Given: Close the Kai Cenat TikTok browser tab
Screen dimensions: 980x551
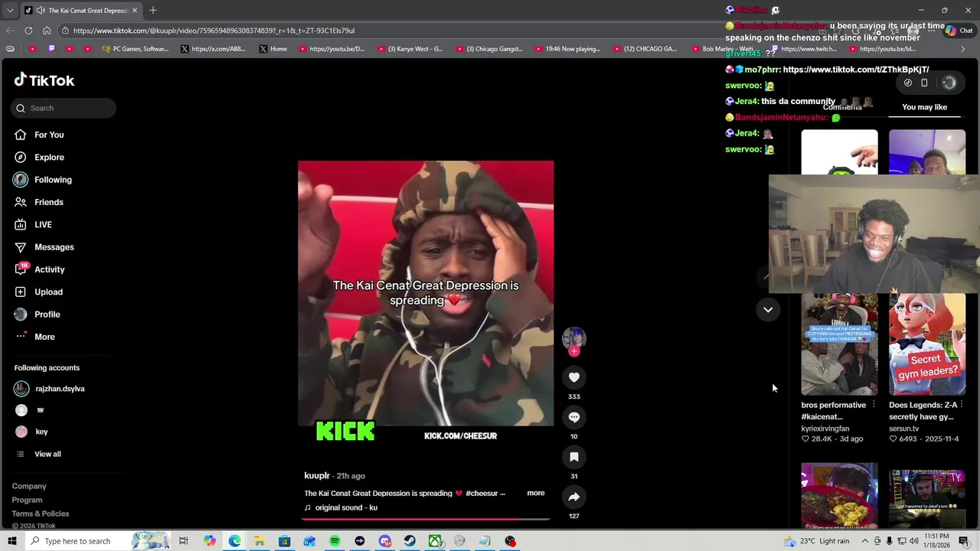Looking at the screenshot, I should tap(135, 11).
